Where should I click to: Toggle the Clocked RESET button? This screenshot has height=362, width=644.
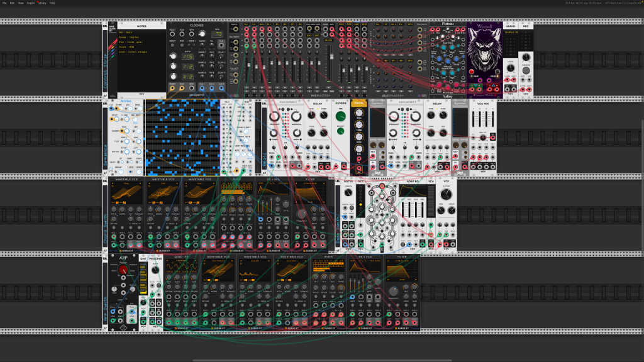tap(172, 45)
